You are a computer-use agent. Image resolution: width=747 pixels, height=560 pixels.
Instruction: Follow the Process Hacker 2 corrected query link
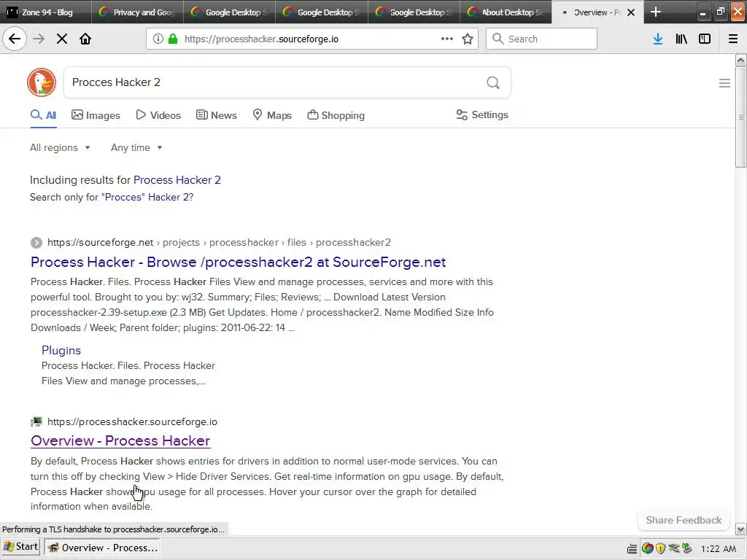pyautogui.click(x=177, y=180)
